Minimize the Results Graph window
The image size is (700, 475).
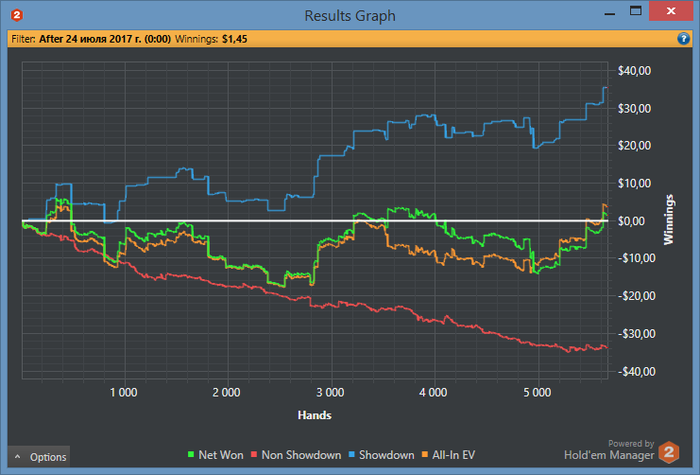point(609,14)
